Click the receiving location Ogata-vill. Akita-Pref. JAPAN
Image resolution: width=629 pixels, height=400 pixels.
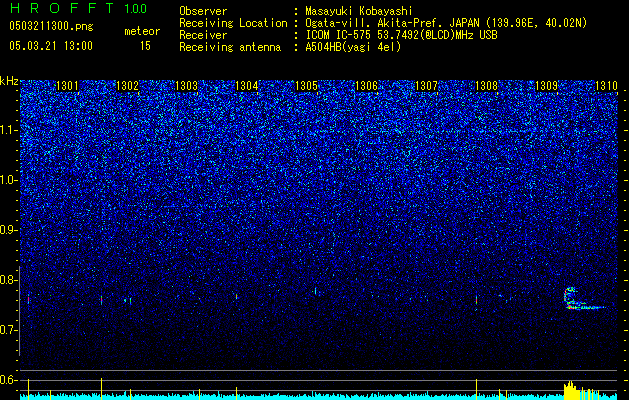coord(446,23)
